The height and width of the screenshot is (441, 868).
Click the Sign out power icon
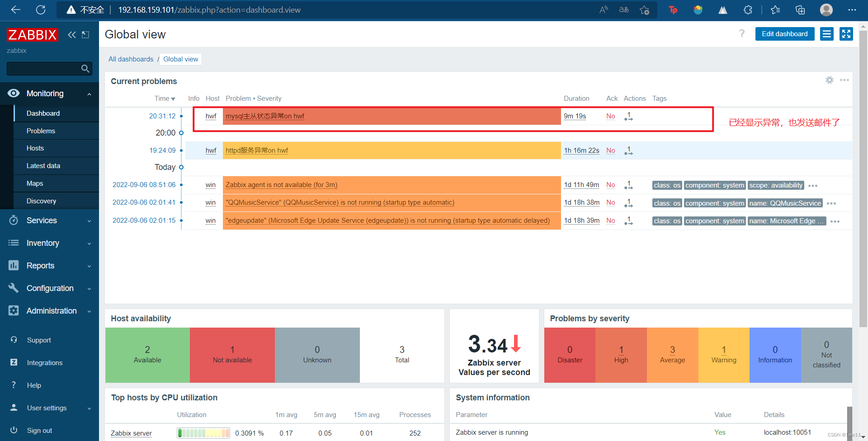point(14,430)
